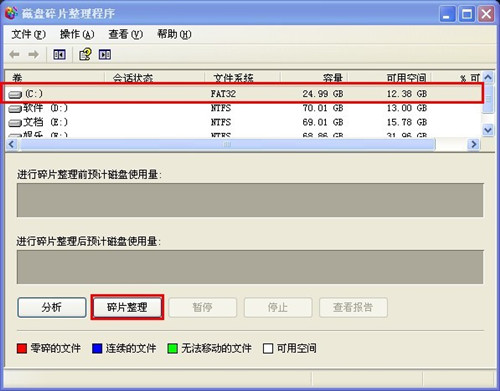Click the rightmost pane toolbar icon
This screenshot has width=500, height=391.
[x=105, y=54]
